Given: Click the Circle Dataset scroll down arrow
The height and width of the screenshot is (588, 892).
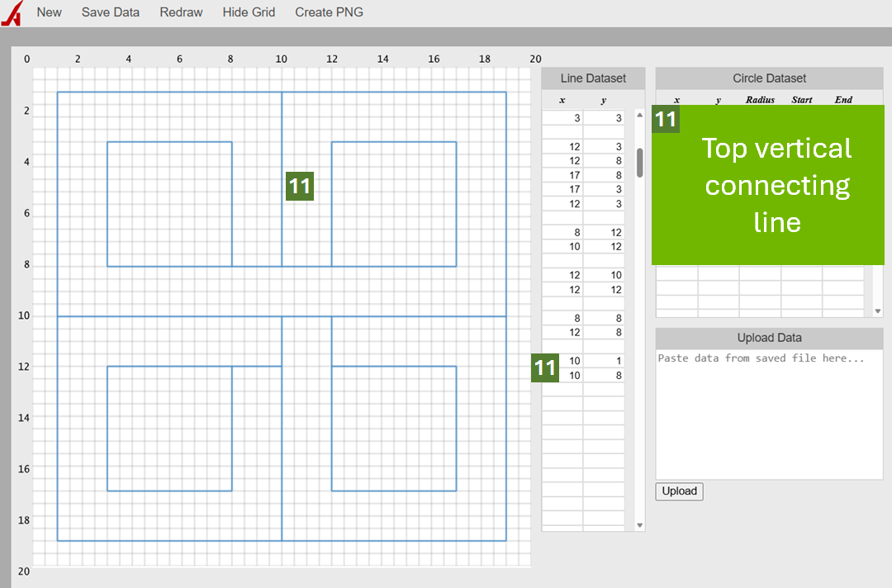Looking at the screenshot, I should (x=877, y=311).
